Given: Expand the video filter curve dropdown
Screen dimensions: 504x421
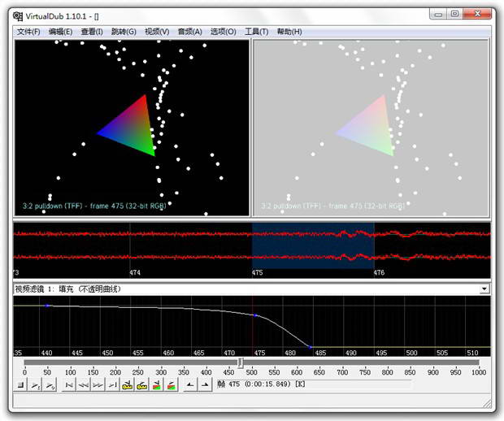Looking at the screenshot, I should 485,289.
